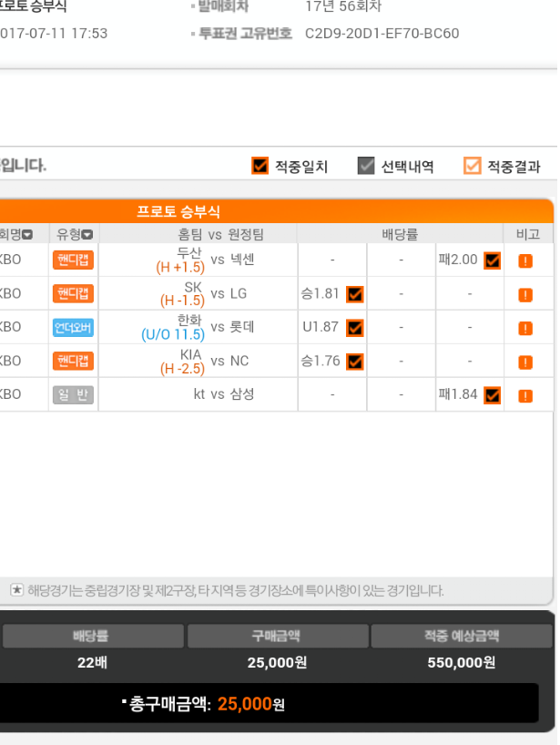560x745 pixels.
Task: Toggle the 승1.81 selection checkbox
Action: 355,294
